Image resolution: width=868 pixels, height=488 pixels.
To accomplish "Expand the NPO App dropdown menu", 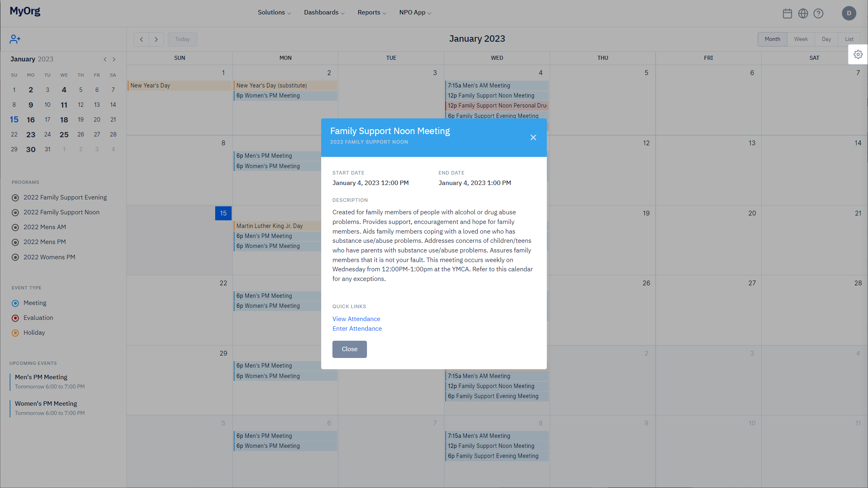I will 415,12.
